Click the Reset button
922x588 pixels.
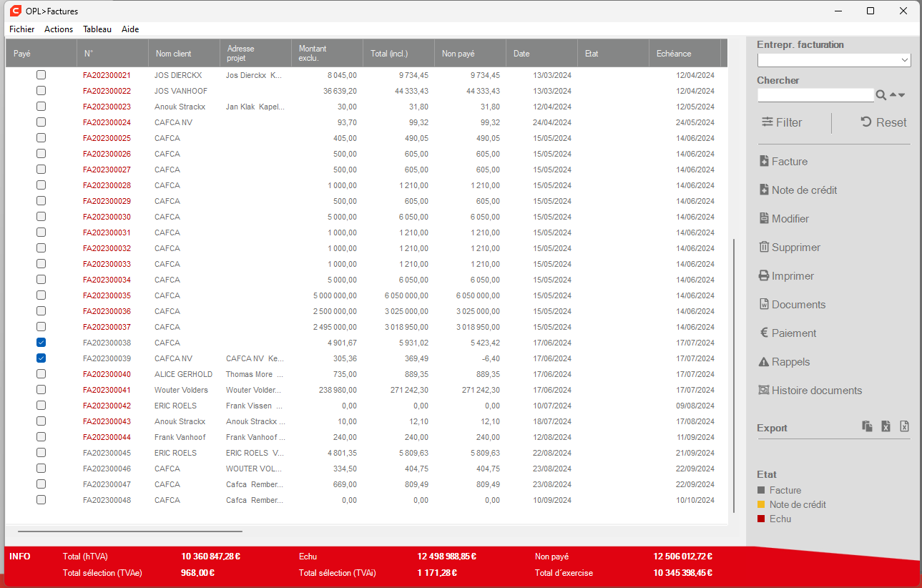[x=883, y=122]
